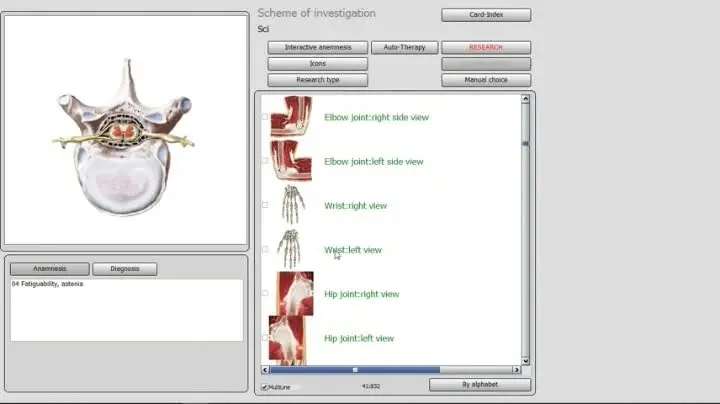Open the Card-Index
The height and width of the screenshot is (404, 720).
[486, 15]
